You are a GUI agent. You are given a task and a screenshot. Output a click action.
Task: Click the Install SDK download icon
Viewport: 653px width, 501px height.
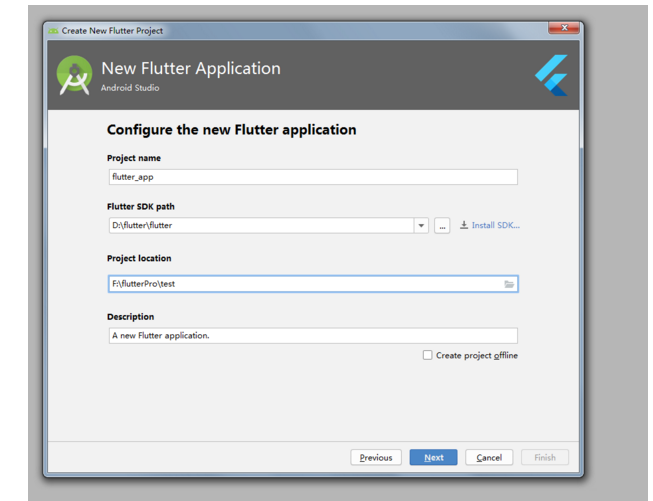click(464, 225)
